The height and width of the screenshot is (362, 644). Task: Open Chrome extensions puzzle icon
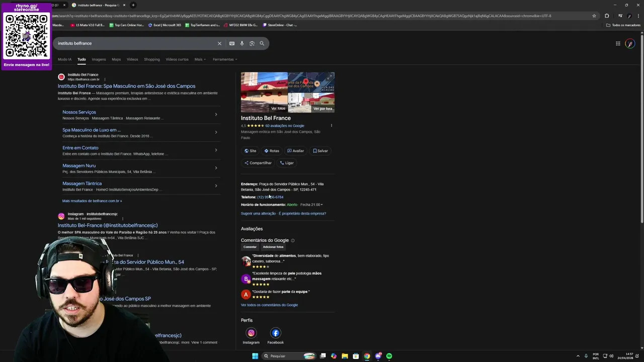click(x=607, y=16)
